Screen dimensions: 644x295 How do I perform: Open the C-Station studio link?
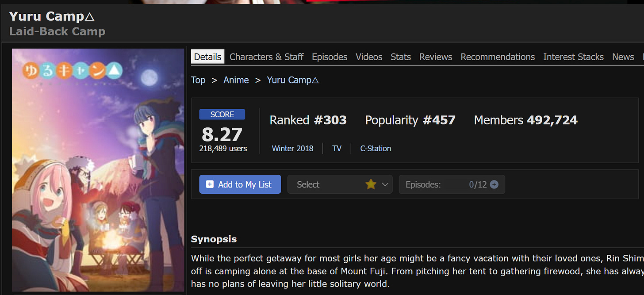pyautogui.click(x=376, y=148)
